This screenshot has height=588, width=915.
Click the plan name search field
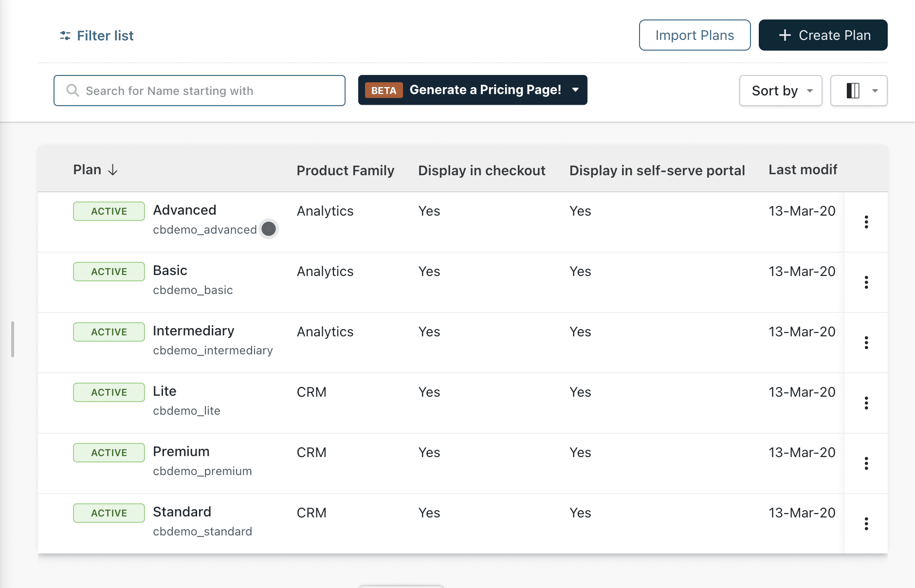(200, 91)
